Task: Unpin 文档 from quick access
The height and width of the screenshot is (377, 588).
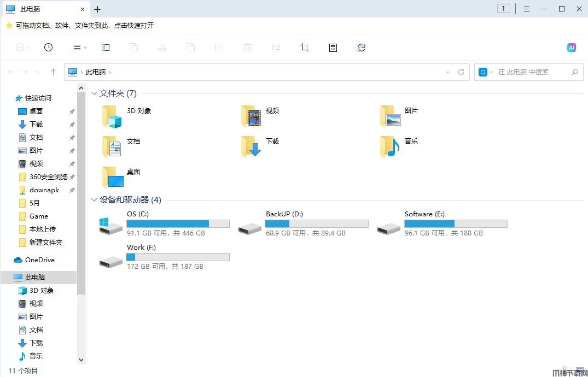Action: point(72,138)
